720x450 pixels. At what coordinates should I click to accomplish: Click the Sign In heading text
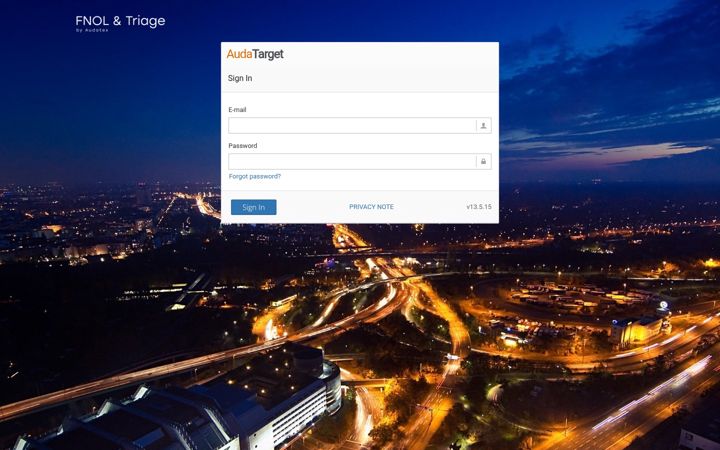coord(240,78)
